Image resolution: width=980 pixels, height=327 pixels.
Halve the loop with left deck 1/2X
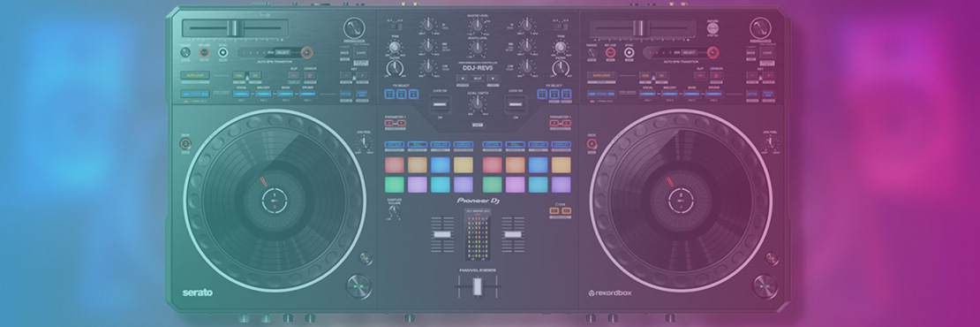tap(238, 75)
